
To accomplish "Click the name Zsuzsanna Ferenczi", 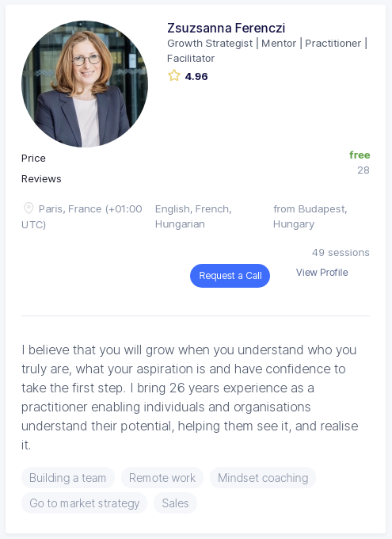I will tap(226, 28).
